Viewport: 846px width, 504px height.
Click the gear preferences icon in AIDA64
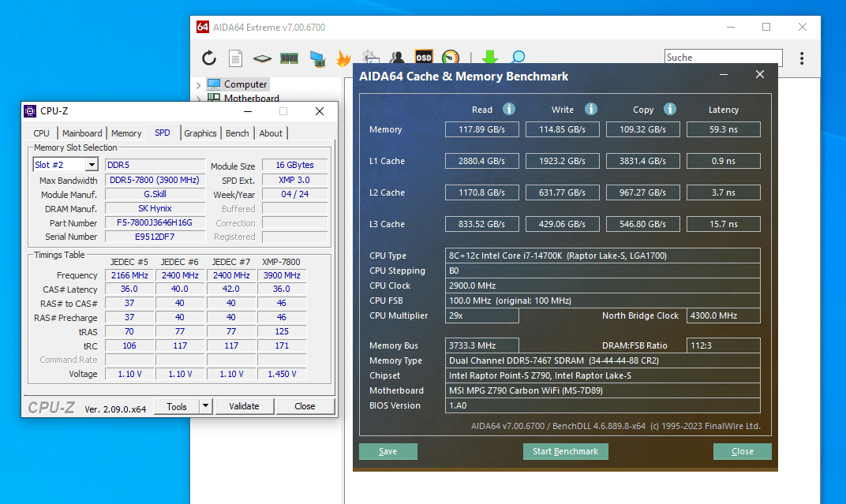coord(370,57)
